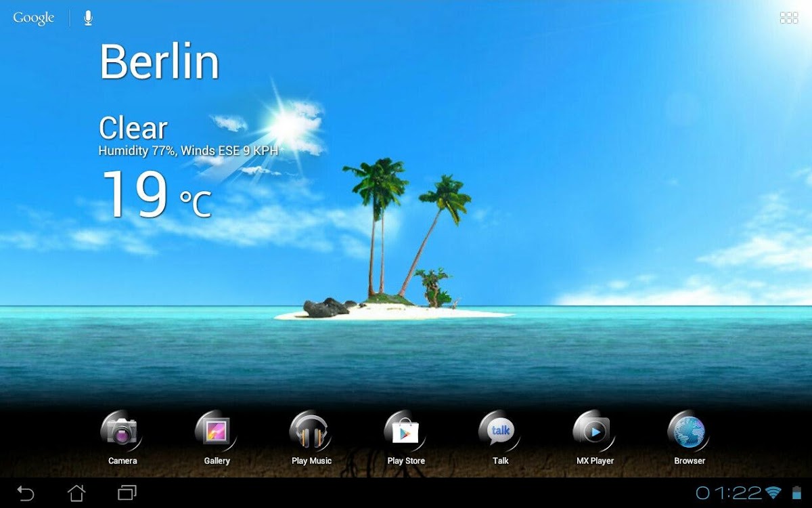Tap the voice search microphone
Screen dimensions: 812x508
coord(88,18)
